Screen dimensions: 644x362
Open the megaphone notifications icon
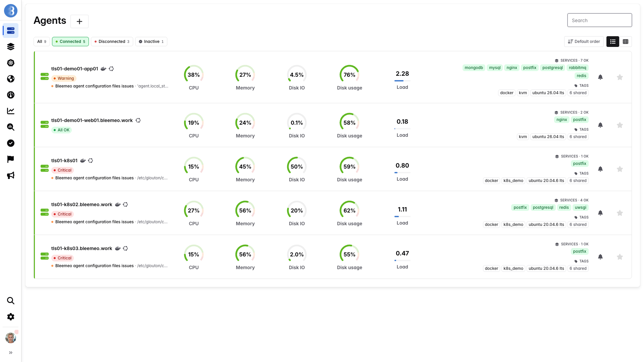[11, 175]
